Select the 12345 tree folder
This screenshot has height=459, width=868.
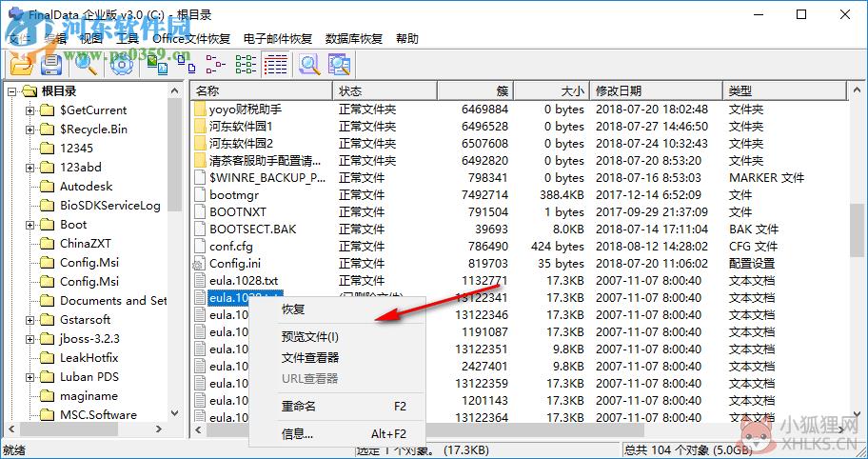76,149
